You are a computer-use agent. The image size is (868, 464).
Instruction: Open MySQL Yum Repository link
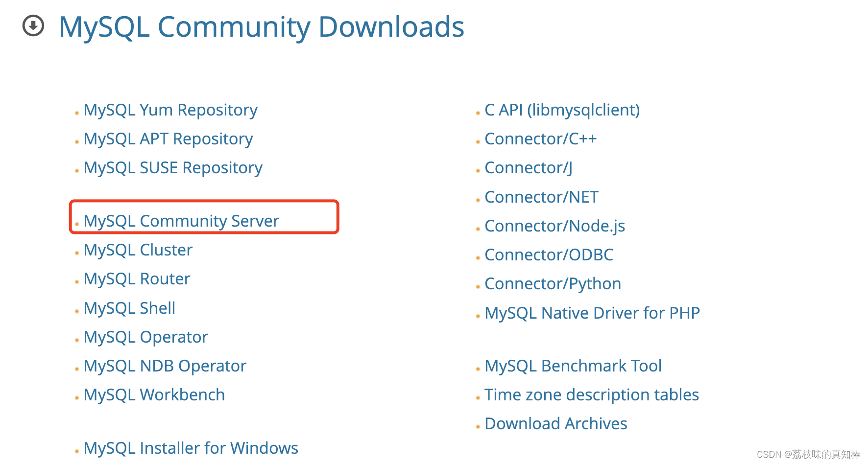click(x=170, y=110)
